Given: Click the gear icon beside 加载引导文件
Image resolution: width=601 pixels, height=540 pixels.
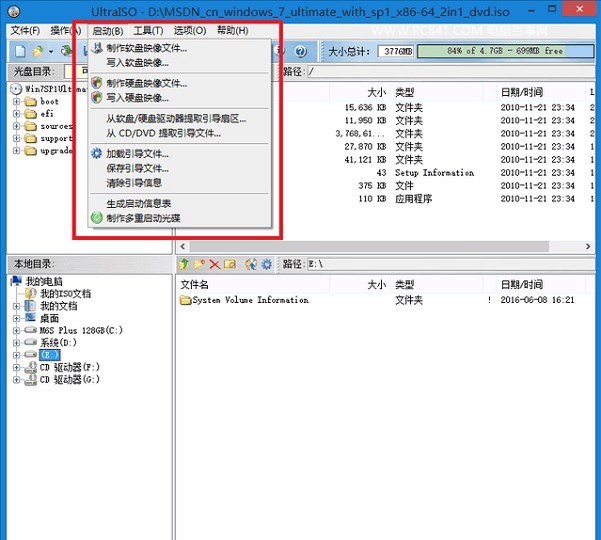Looking at the screenshot, I should pos(96,154).
